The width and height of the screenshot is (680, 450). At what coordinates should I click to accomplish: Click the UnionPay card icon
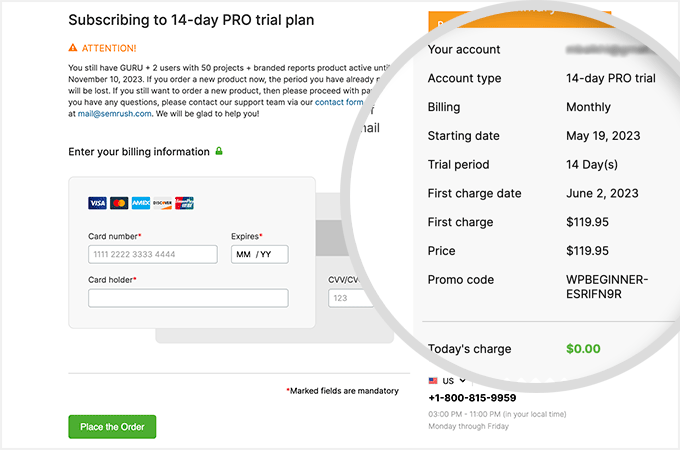point(184,203)
